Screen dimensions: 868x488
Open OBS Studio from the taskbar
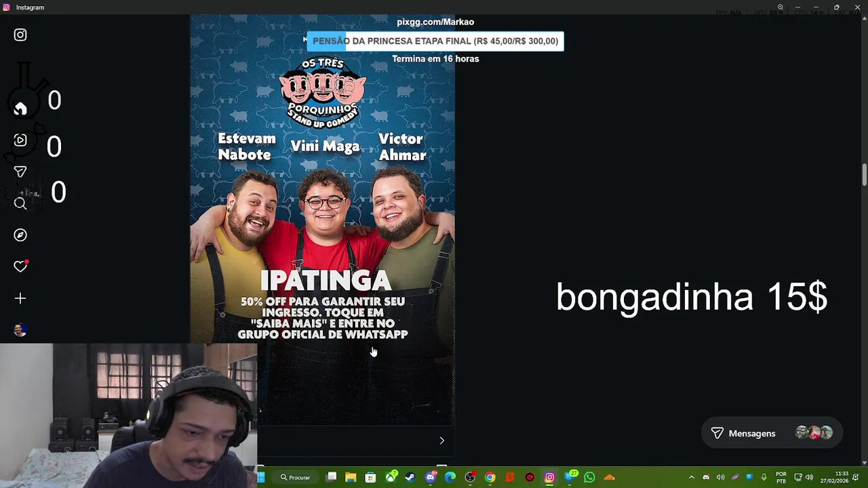tap(470, 478)
